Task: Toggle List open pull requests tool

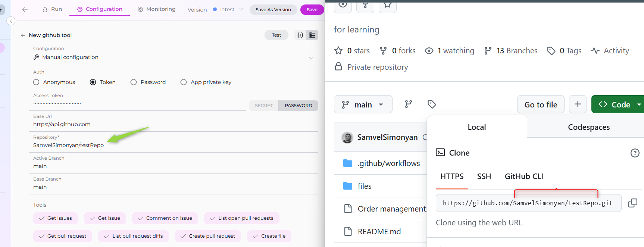Action: pos(242,218)
